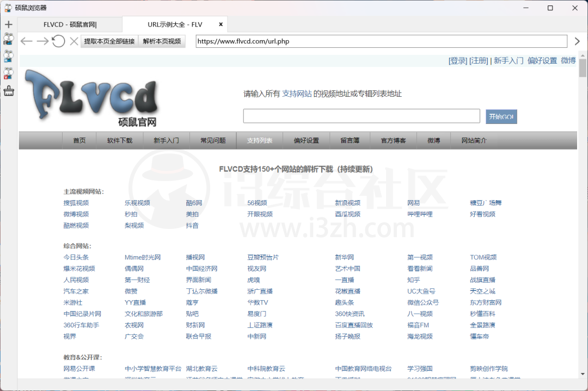Open the 学习强国 link
The width and height of the screenshot is (588, 391).
[420, 369]
